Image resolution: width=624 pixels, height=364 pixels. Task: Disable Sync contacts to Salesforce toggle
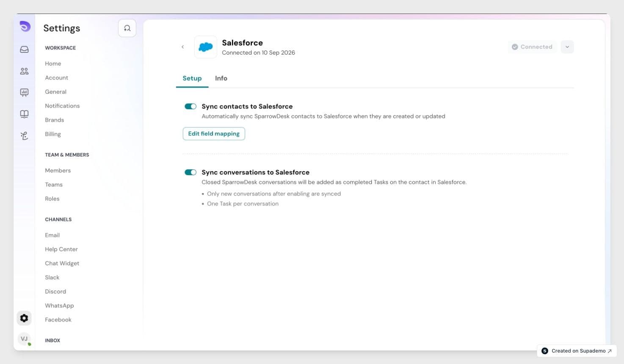tap(191, 107)
